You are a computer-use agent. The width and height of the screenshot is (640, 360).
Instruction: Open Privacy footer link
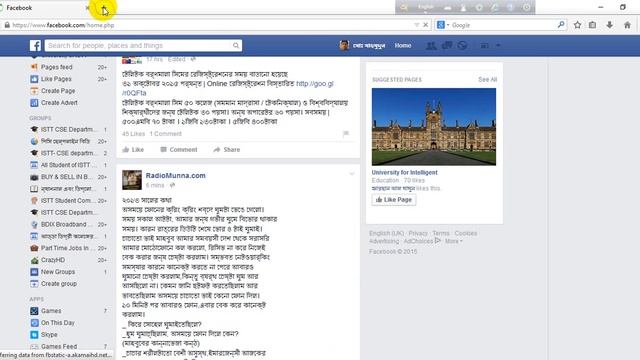click(418, 233)
